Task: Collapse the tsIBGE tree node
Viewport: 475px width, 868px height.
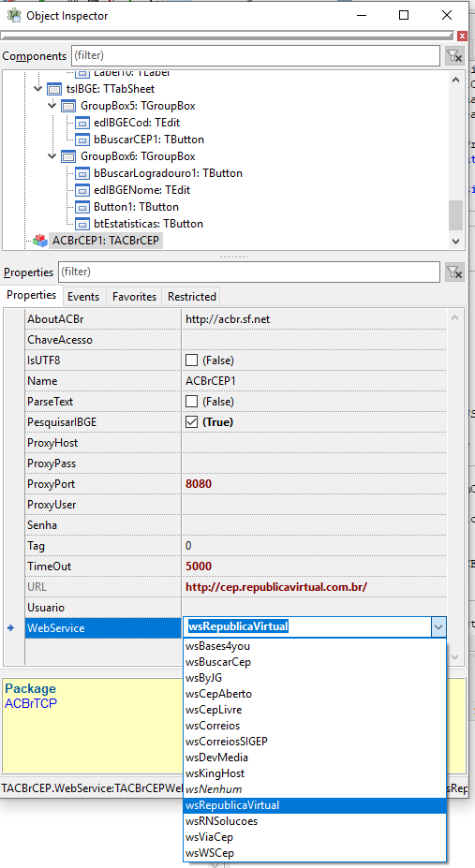Action: pyautogui.click(x=38, y=89)
